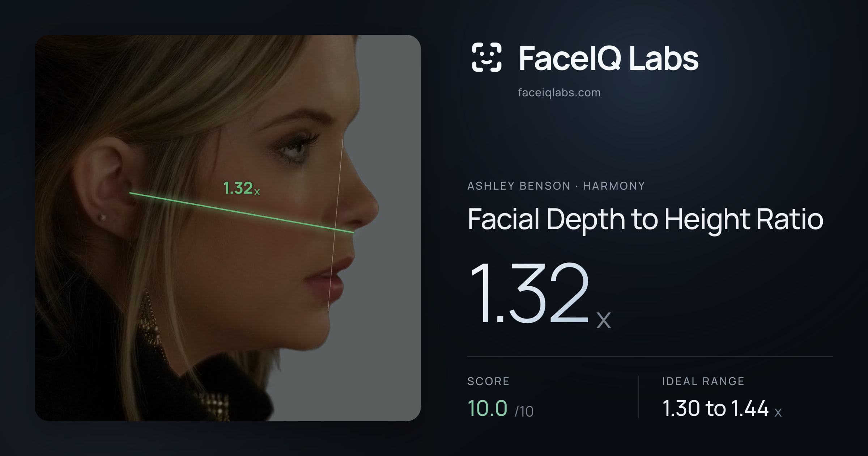Click the green 10.0 score value
The height and width of the screenshot is (456, 868).
(488, 408)
